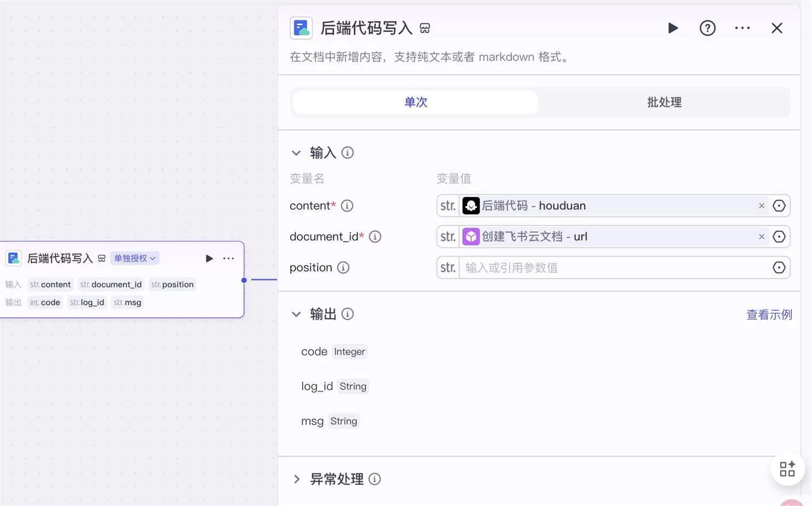The width and height of the screenshot is (812, 506).
Task: Select the str.content chip on the canvas node
Action: pos(50,284)
